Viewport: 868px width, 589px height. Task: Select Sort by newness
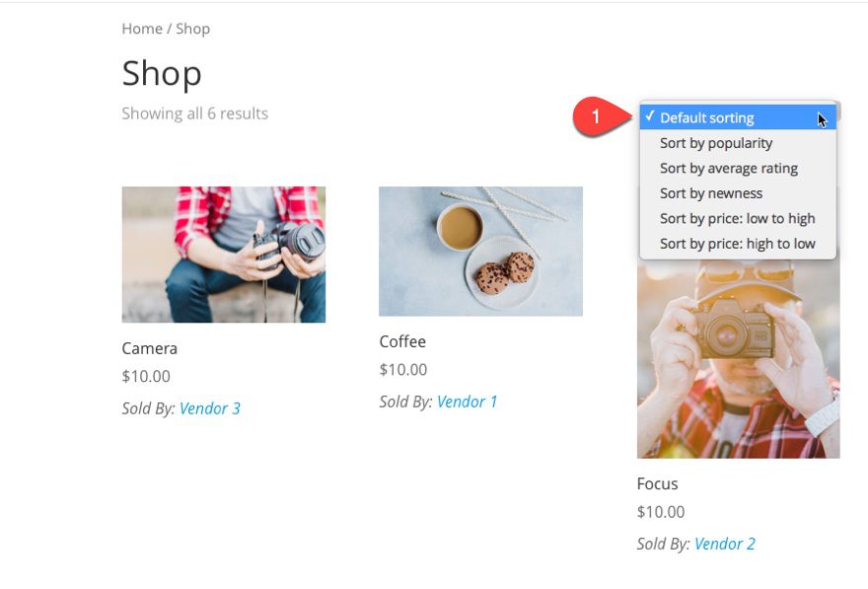click(x=710, y=193)
